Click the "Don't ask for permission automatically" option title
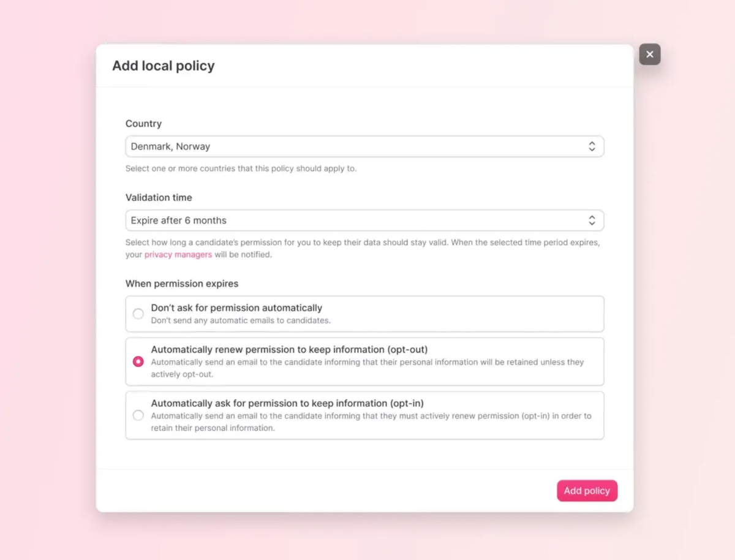735x560 pixels. point(236,308)
